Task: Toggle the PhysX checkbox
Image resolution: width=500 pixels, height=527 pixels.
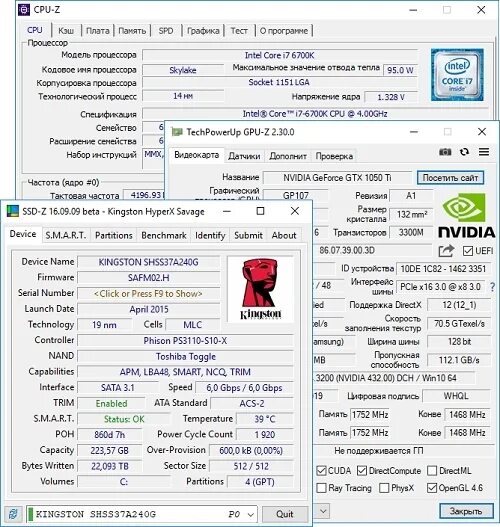Action: (x=384, y=488)
